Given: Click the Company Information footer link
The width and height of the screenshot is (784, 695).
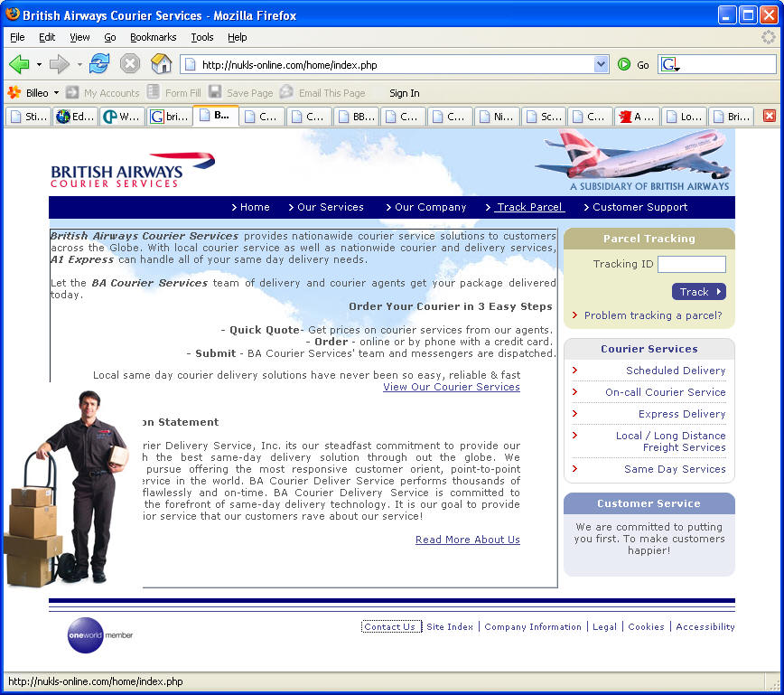Looking at the screenshot, I should tap(533, 626).
